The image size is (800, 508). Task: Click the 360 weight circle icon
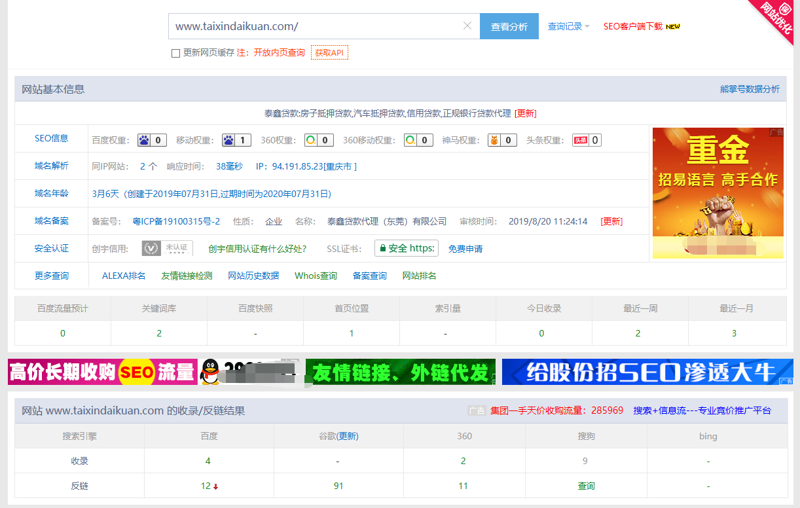click(x=311, y=140)
